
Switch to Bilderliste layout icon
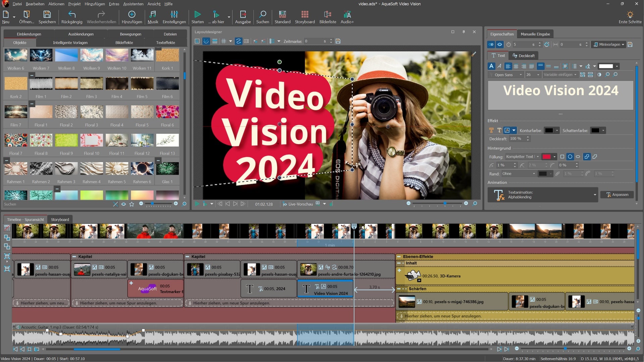pyautogui.click(x=327, y=14)
